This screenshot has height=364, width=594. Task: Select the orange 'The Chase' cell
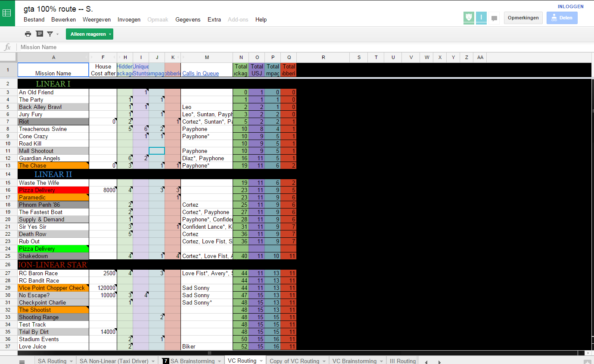pos(53,165)
